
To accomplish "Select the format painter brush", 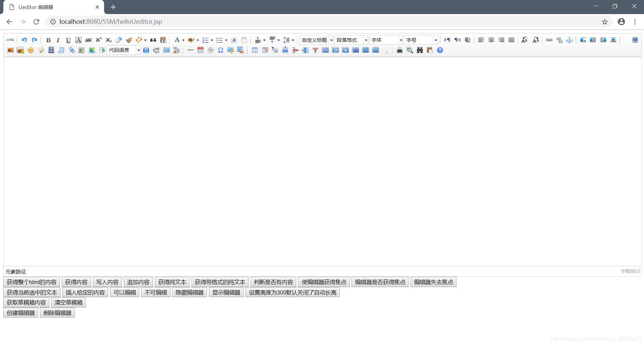I will [x=129, y=40].
